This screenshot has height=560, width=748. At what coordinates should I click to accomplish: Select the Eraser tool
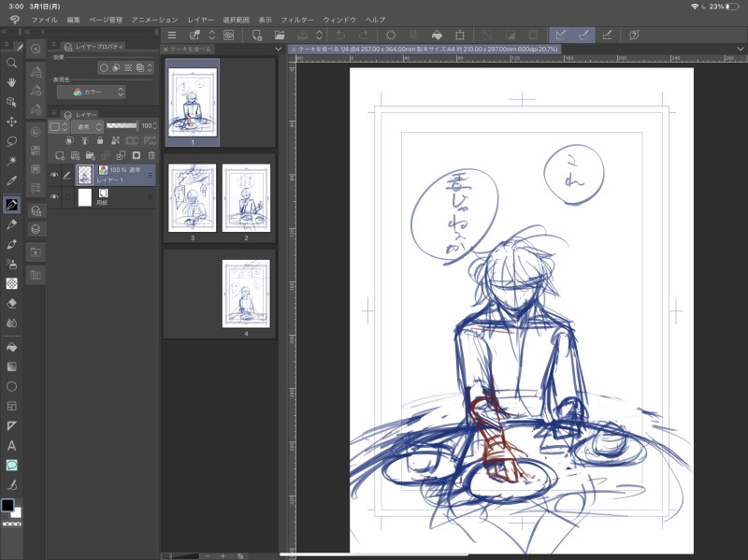(x=11, y=304)
